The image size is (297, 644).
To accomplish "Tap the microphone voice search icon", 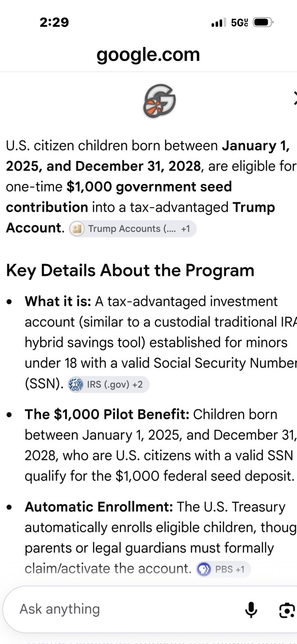I will 251,610.
